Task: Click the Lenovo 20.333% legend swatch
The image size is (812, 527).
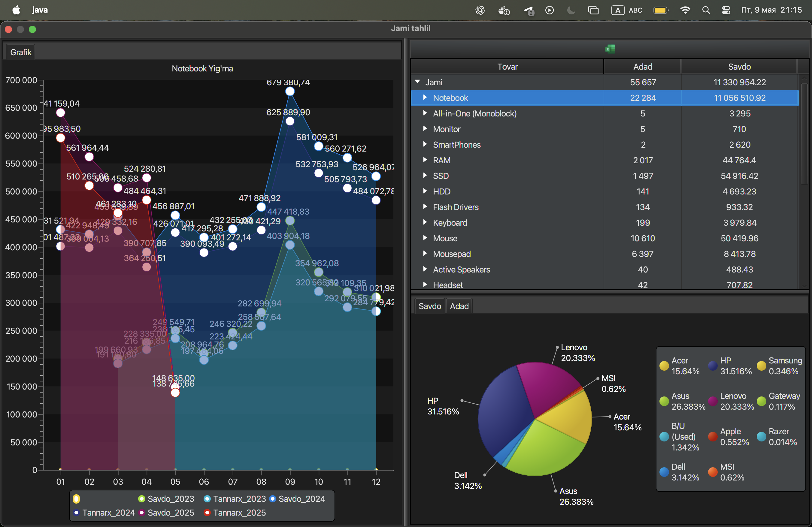Action: click(713, 401)
